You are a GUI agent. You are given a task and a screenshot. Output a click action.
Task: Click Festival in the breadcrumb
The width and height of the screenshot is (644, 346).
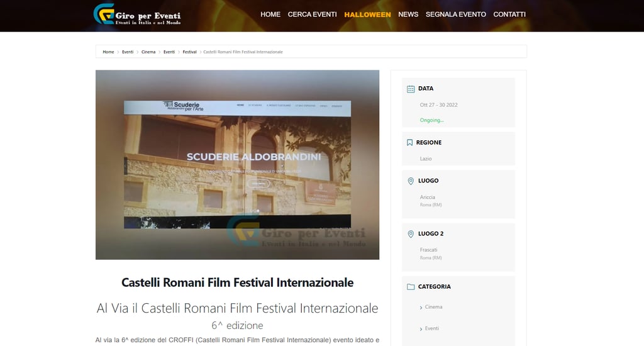pos(190,52)
